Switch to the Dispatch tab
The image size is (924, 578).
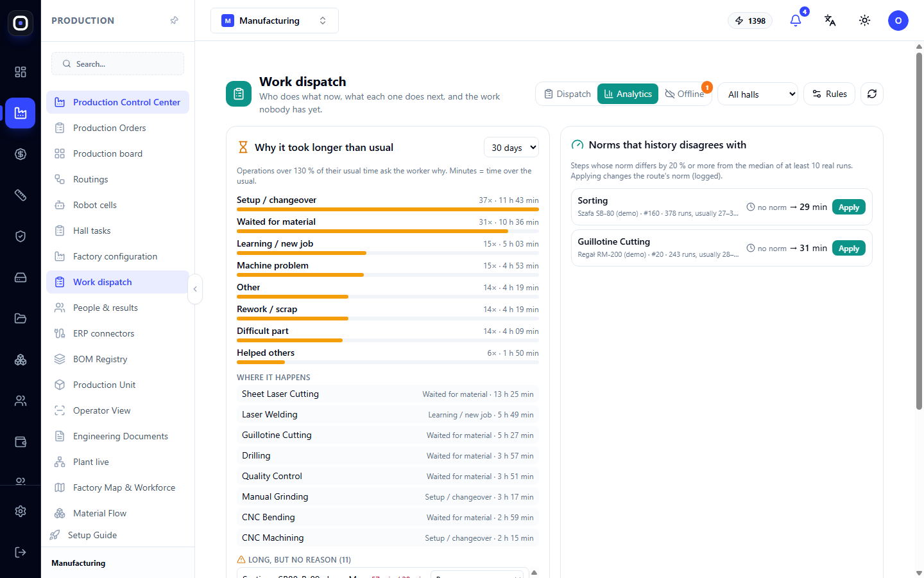pyautogui.click(x=567, y=94)
